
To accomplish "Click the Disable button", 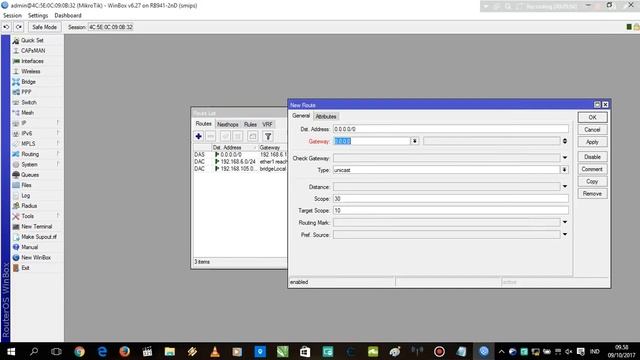I will coord(592,157).
